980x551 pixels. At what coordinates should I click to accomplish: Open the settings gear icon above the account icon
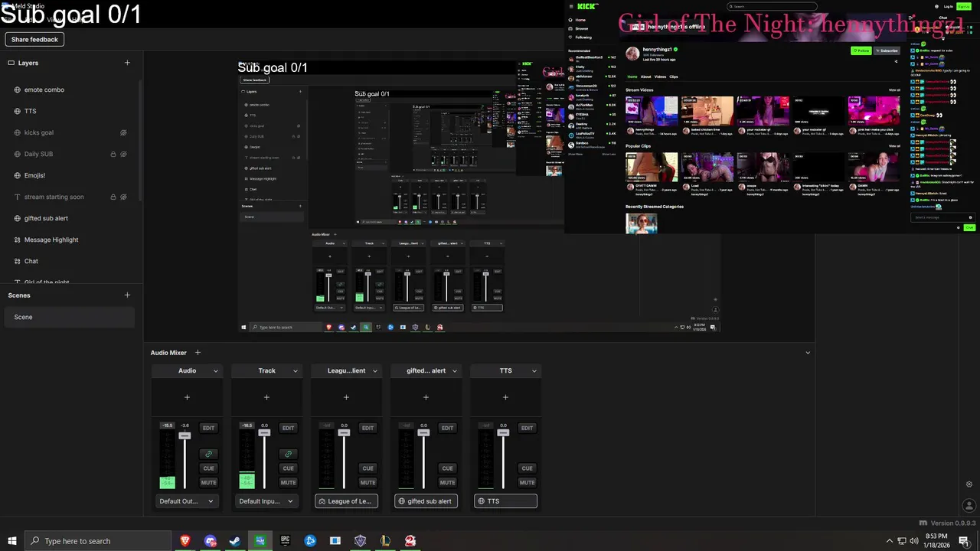point(969,484)
